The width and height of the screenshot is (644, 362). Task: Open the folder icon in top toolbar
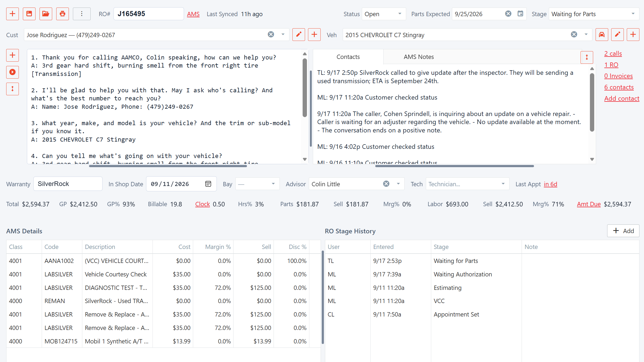click(46, 14)
